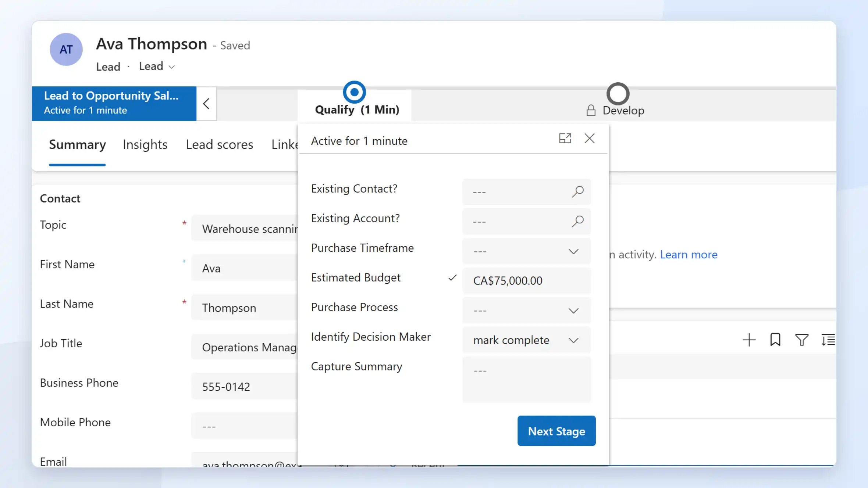Click the AT avatar circle
Viewport: 868px width, 488px height.
[x=66, y=49]
